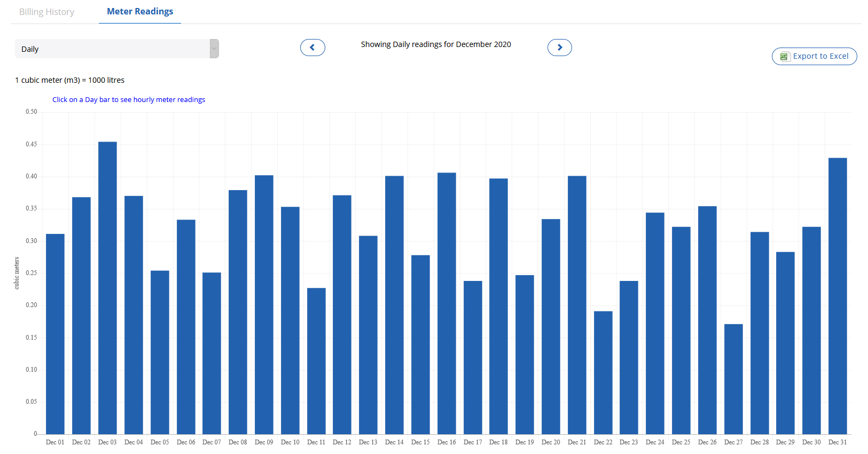Select the Dec 27 lowest bar
The width and height of the screenshot is (868, 454).
(x=733, y=379)
